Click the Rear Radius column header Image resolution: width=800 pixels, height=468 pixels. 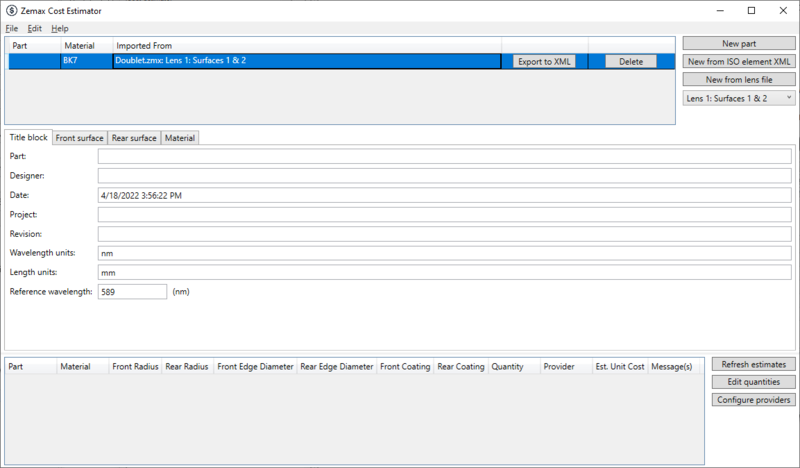[187, 366]
